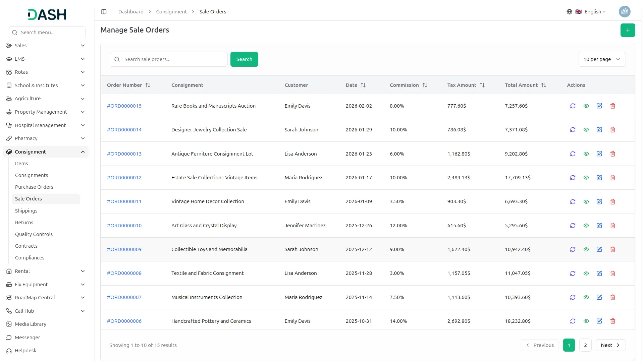This screenshot has width=644, height=362.
Task: Open order #ORD0000010 link
Action: [x=124, y=226]
